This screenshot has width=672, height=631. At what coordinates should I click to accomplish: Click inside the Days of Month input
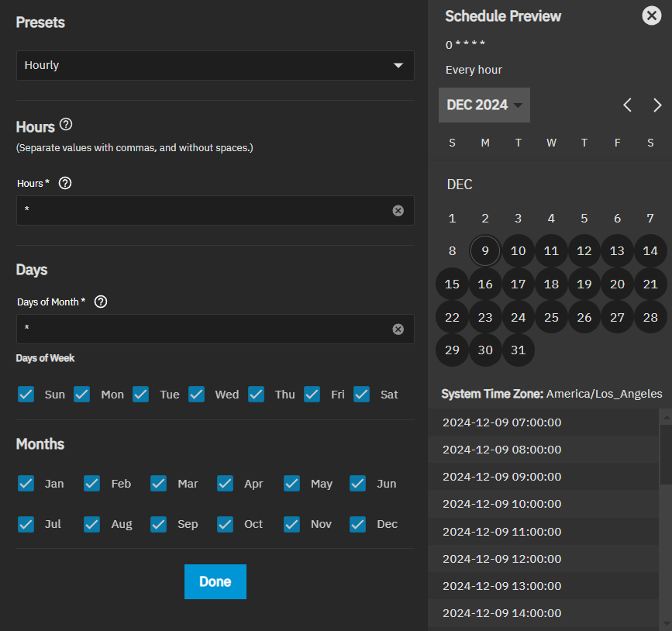click(202, 329)
